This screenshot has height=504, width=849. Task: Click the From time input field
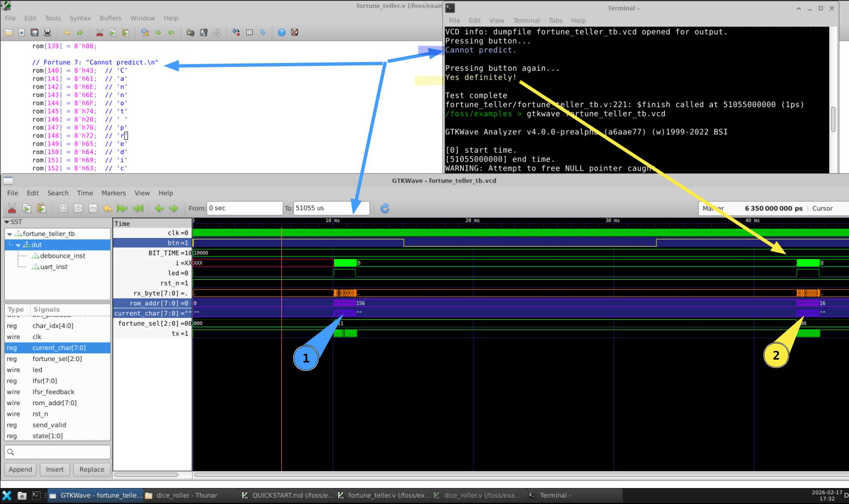tap(244, 208)
